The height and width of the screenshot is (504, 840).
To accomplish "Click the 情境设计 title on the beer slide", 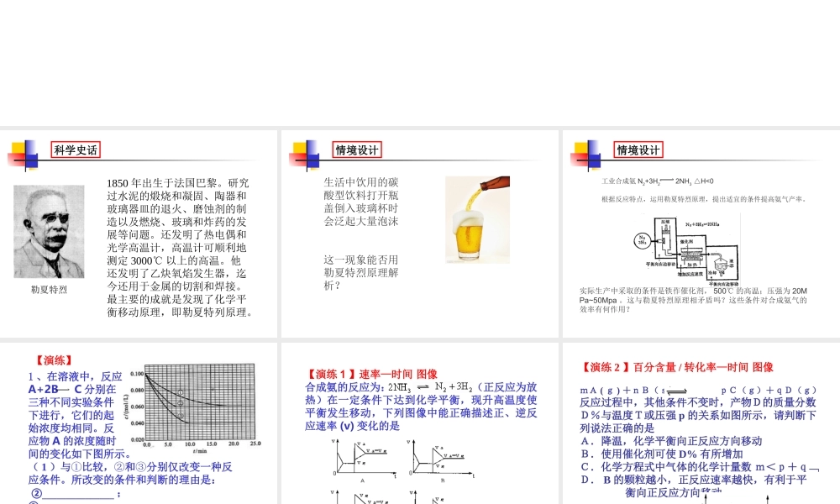I will click(x=357, y=150).
